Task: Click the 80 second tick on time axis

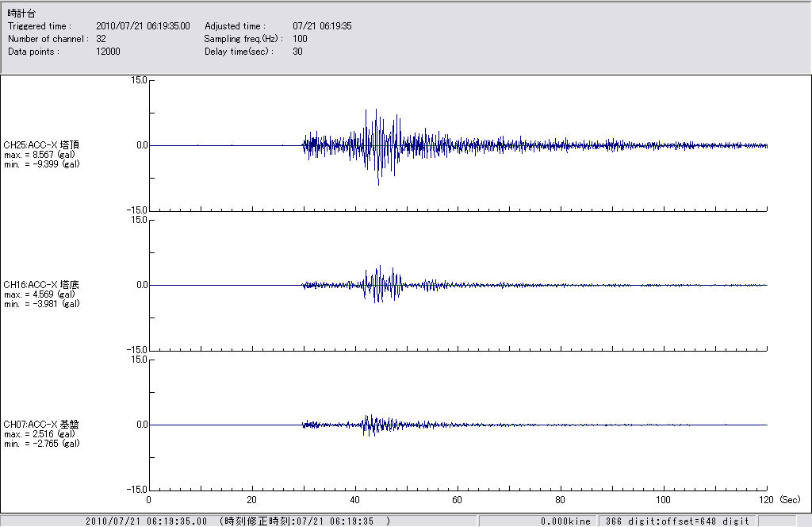Action: pyautogui.click(x=561, y=500)
